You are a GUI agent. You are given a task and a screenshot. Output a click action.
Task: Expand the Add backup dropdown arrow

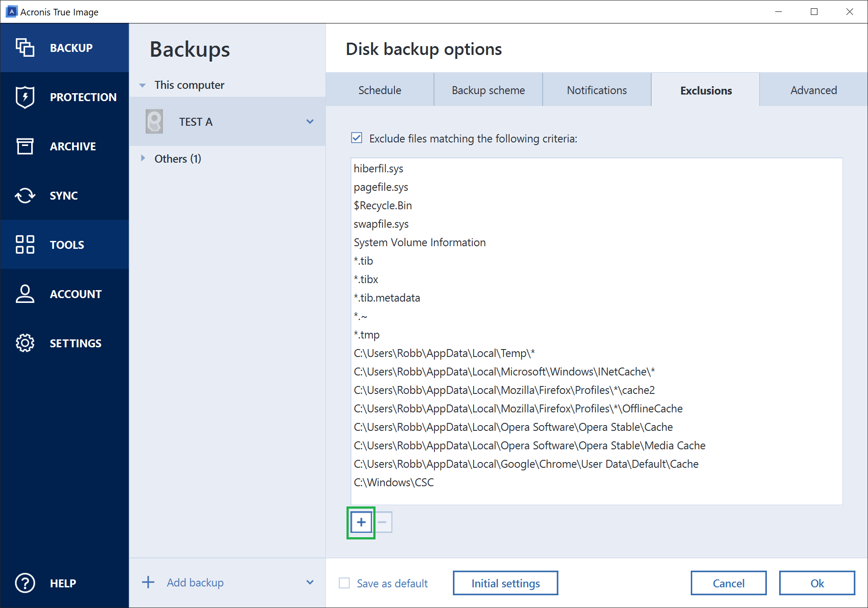coord(310,582)
